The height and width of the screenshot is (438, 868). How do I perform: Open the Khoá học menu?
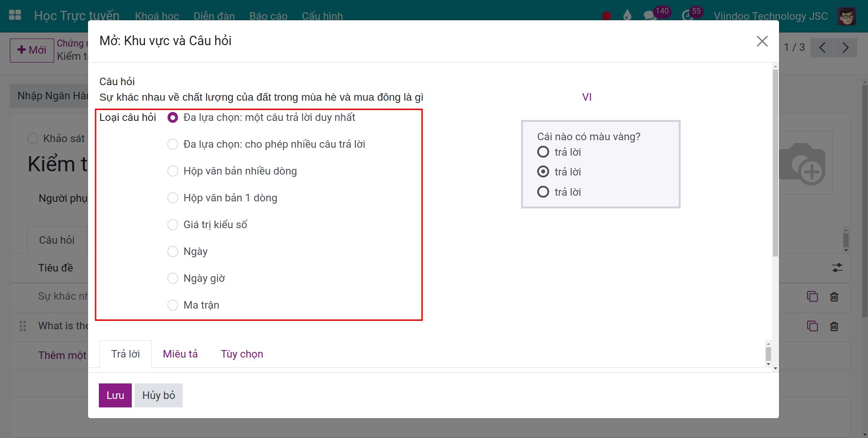coord(157,16)
